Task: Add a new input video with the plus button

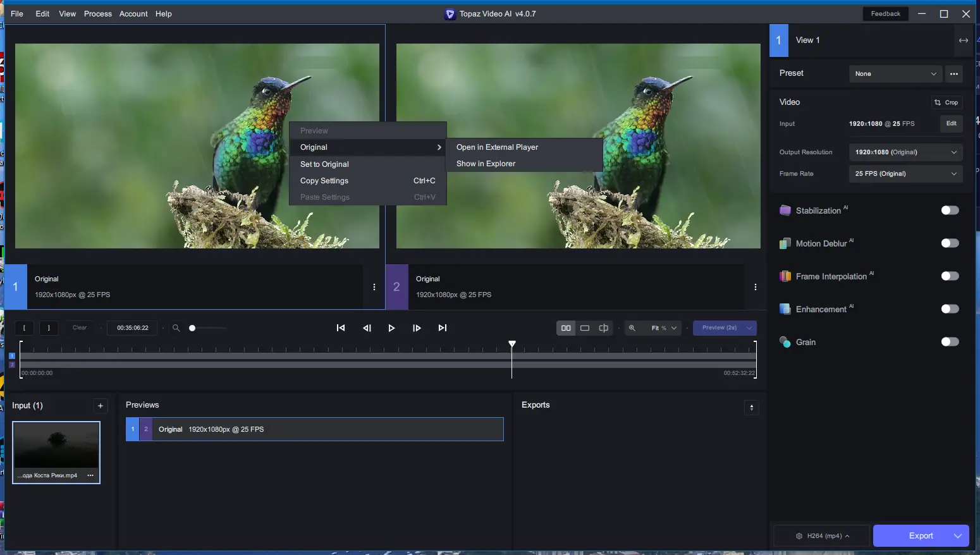Action: click(x=101, y=406)
